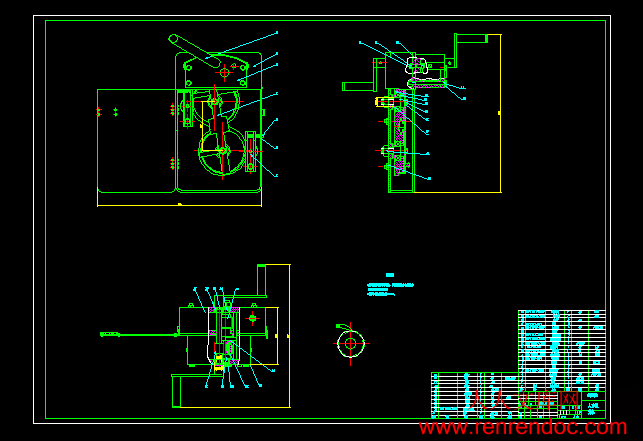Select the cyan technical notes text block

[x=390, y=285]
